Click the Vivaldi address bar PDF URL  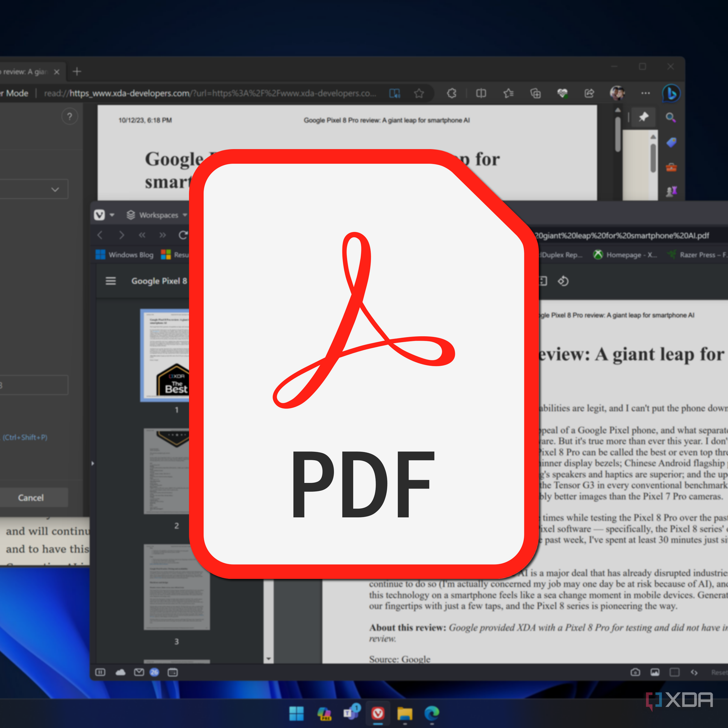pyautogui.click(x=622, y=235)
